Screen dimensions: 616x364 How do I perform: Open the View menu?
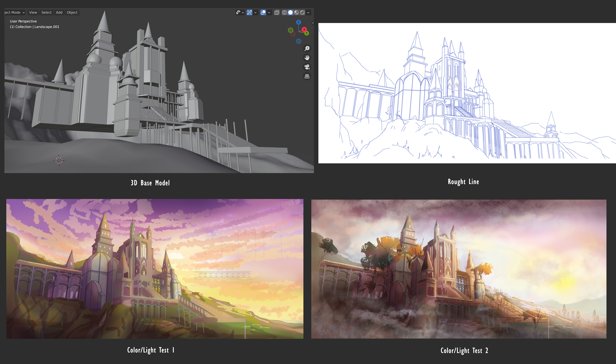[x=33, y=13]
